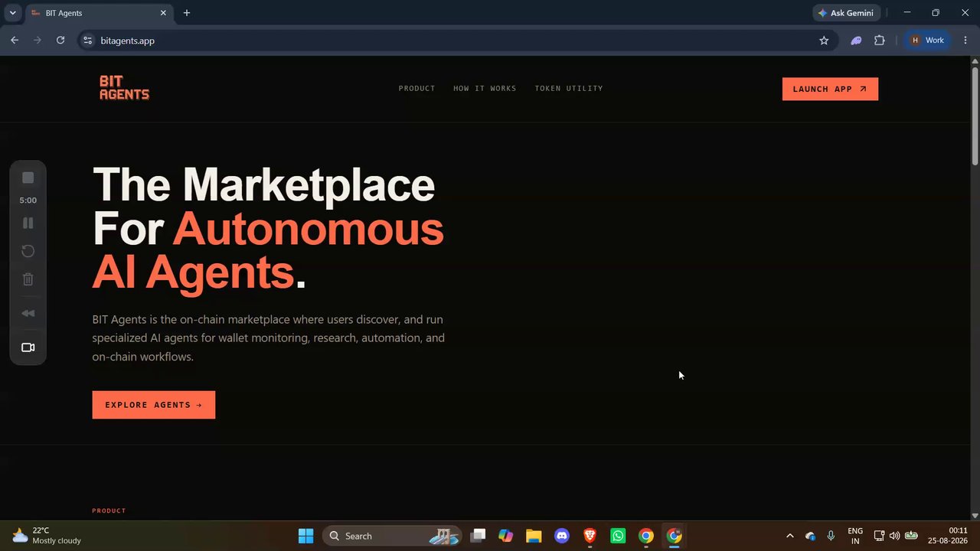Go back to the previous page
The image size is (980, 551).
(x=15, y=41)
